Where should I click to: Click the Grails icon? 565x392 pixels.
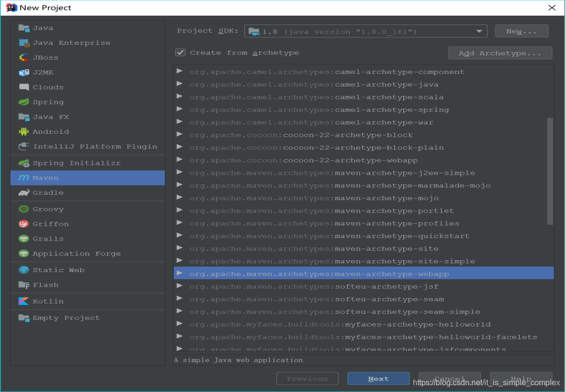coord(24,239)
